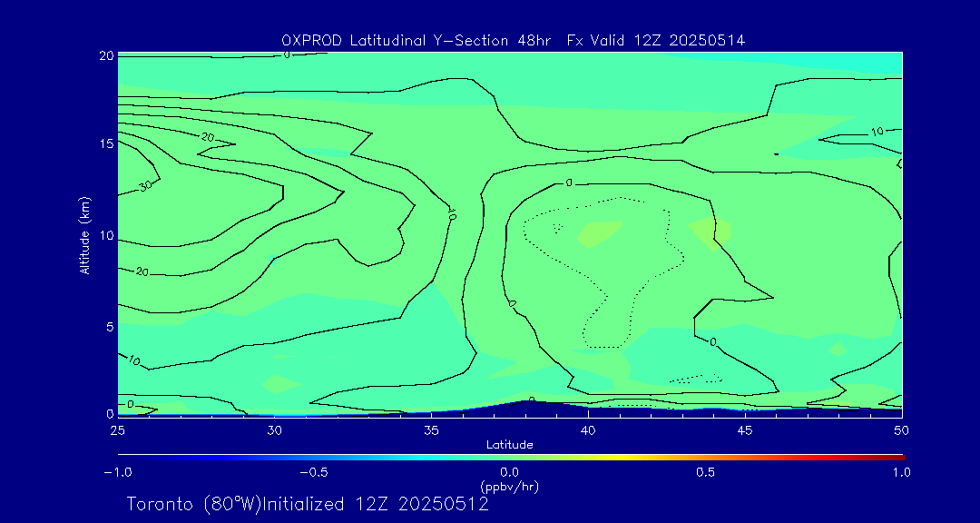Click the 30 contour label on the plot
Image resolution: width=980 pixels, height=523 pixels.
144,185
